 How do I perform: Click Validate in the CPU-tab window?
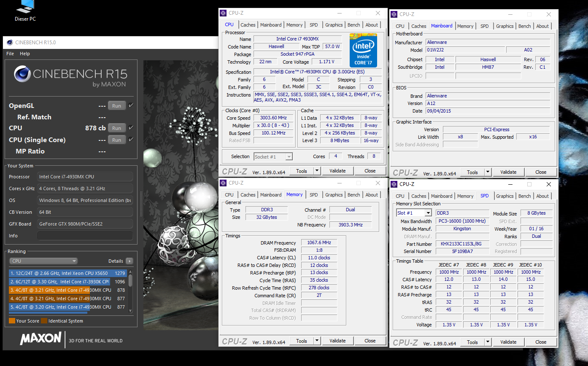337,171
